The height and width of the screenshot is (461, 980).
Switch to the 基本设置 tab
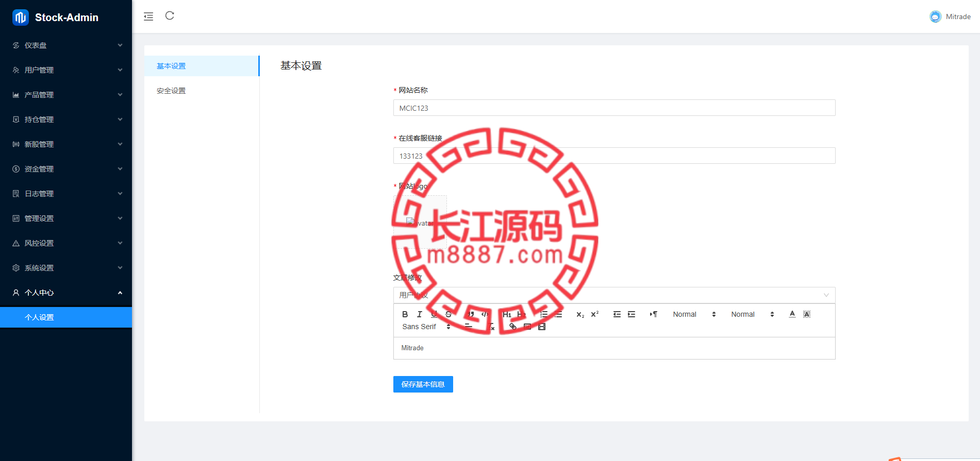pyautogui.click(x=202, y=66)
